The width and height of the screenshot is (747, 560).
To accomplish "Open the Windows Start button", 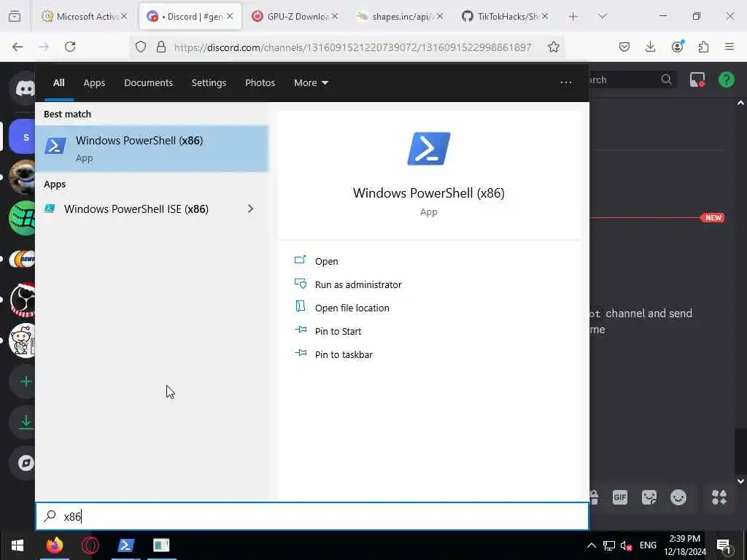I will (18, 545).
